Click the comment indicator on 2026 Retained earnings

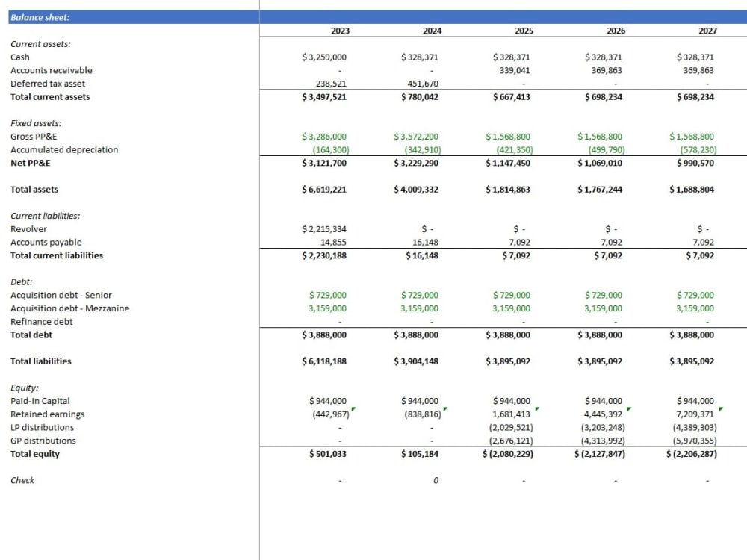pos(629,409)
